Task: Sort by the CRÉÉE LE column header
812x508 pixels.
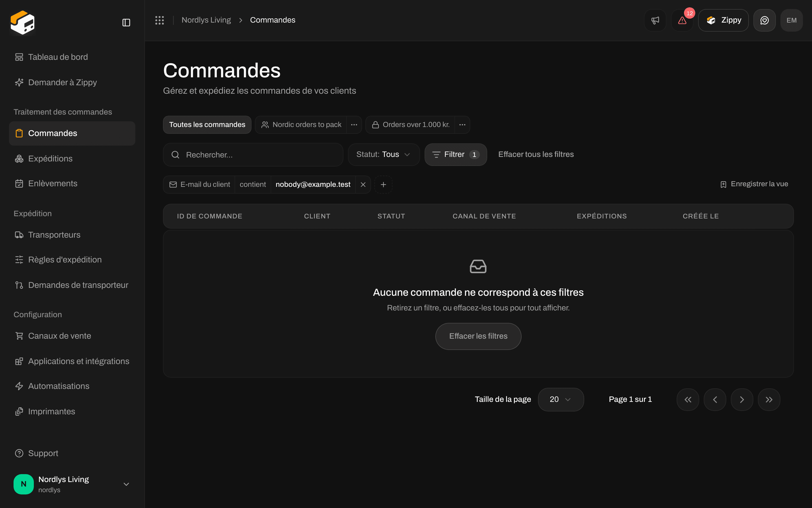Action: 701,216
